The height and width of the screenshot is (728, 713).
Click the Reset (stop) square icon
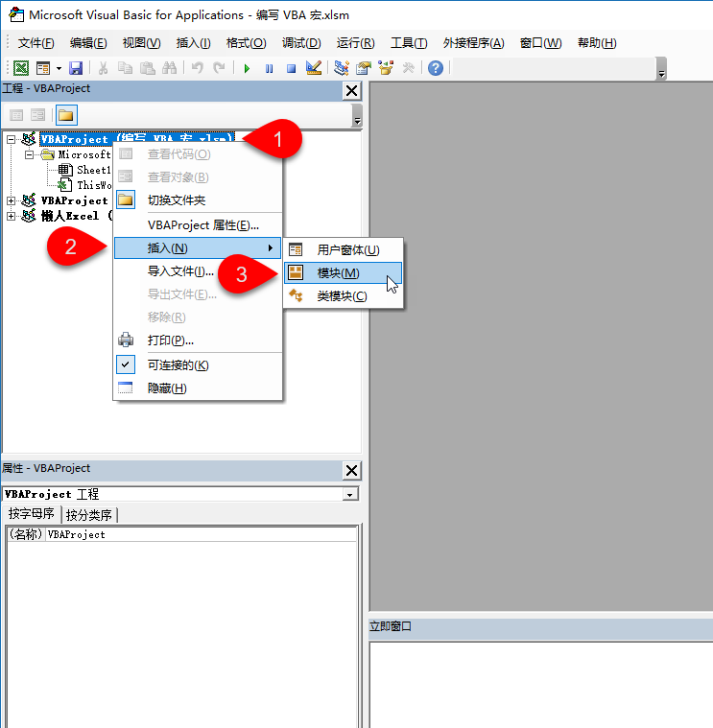pyautogui.click(x=291, y=68)
